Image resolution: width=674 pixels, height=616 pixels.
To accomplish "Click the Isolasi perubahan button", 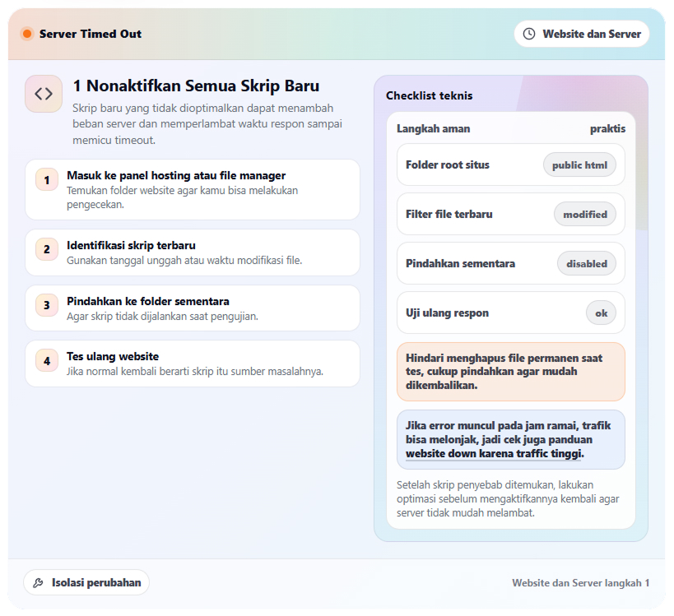I will pos(86,582).
